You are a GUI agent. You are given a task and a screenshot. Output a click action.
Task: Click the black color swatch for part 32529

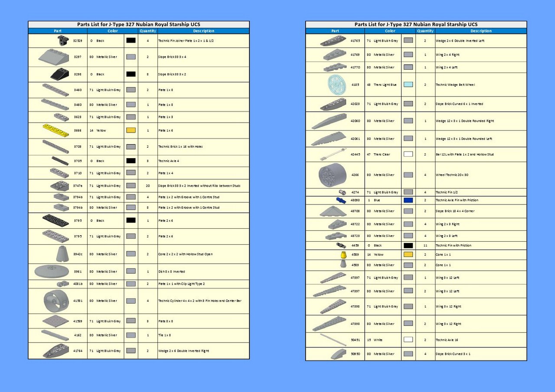click(131, 40)
